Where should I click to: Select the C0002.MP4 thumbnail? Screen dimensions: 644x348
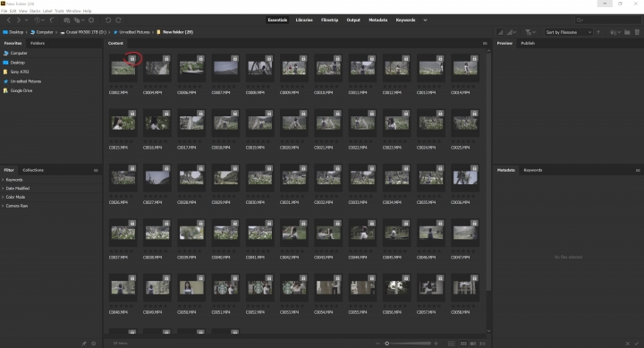click(123, 68)
